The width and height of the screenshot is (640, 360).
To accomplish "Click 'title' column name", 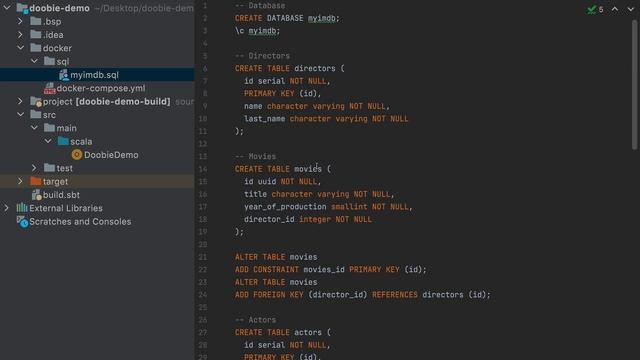I will tap(256, 194).
